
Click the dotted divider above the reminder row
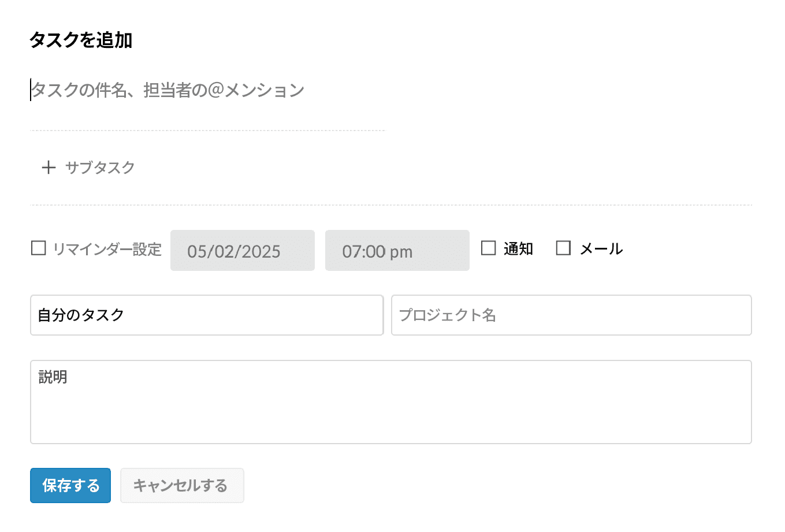391,205
